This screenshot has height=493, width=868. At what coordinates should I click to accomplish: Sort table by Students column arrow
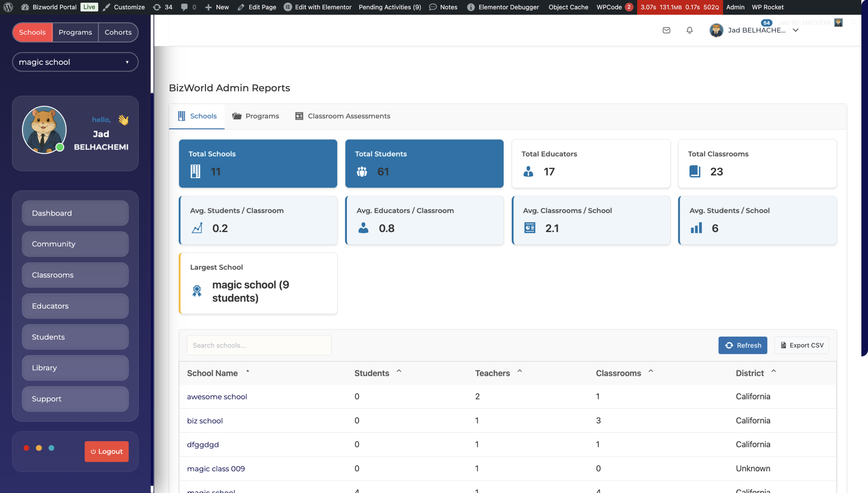[399, 371]
